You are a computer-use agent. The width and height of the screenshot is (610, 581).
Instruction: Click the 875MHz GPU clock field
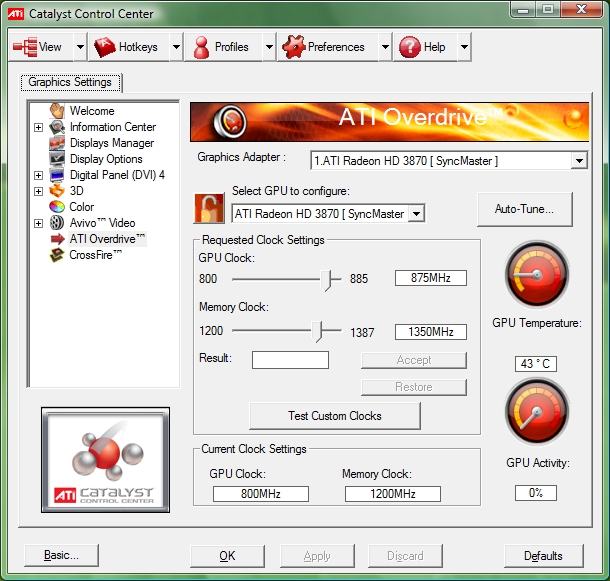pyautogui.click(x=431, y=278)
